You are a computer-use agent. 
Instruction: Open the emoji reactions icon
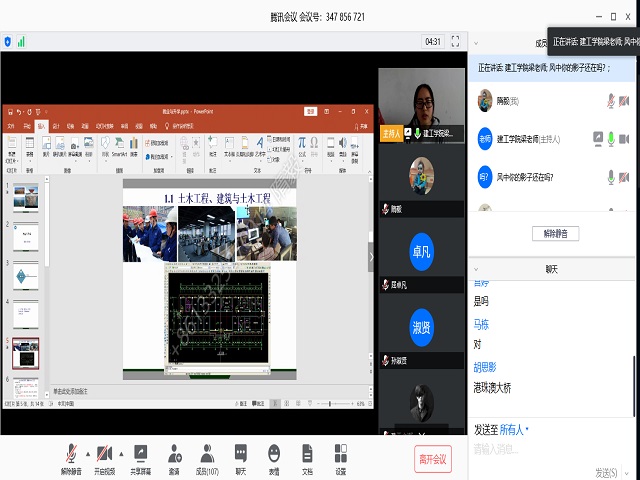[x=274, y=455]
